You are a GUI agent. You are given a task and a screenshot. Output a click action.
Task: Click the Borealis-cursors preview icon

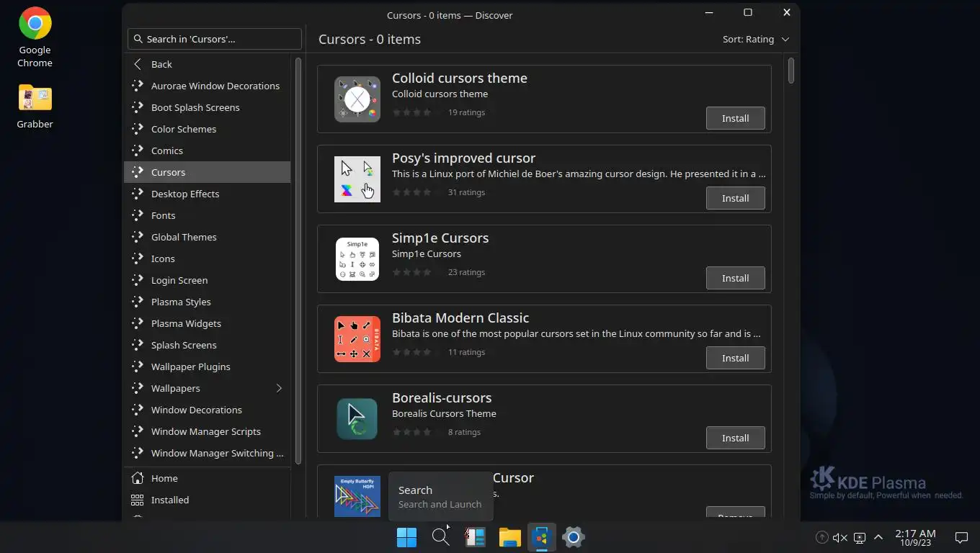[357, 419]
